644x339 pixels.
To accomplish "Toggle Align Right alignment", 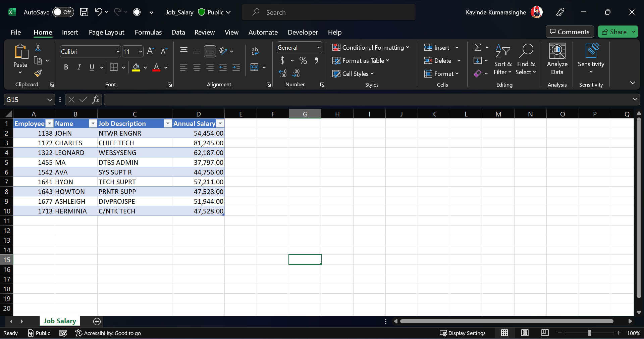I will [x=210, y=67].
